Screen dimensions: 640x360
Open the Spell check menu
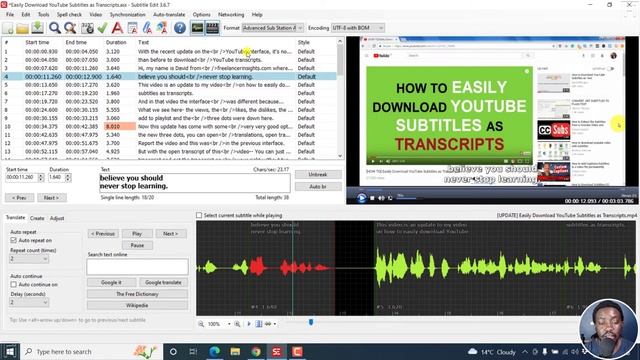(69, 15)
